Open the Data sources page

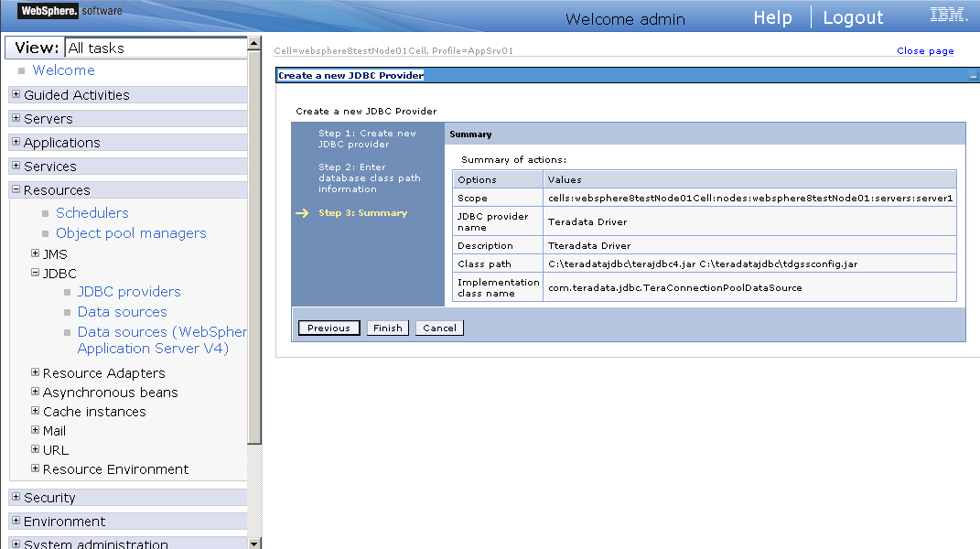point(122,311)
